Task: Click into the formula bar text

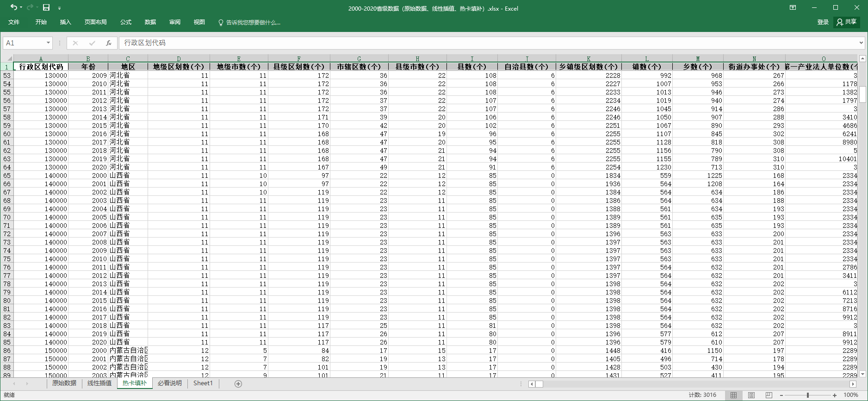Action: pyautogui.click(x=488, y=43)
